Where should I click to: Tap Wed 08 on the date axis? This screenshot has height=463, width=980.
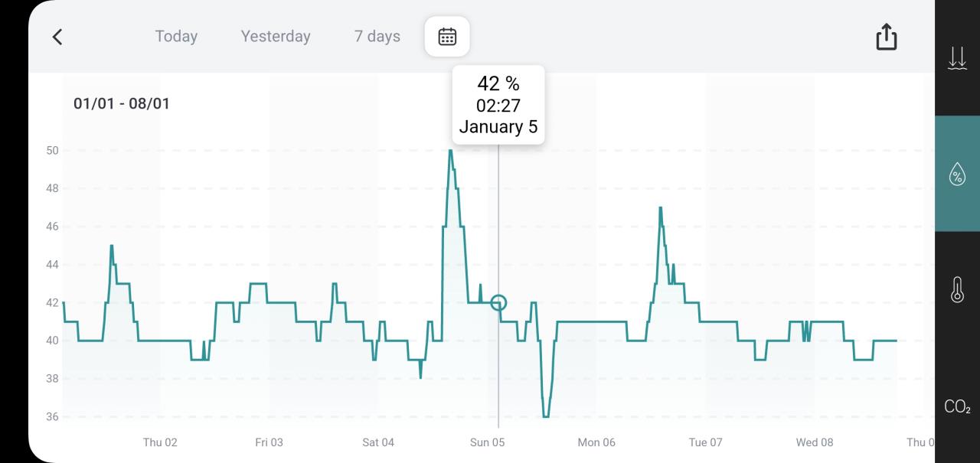(x=815, y=442)
